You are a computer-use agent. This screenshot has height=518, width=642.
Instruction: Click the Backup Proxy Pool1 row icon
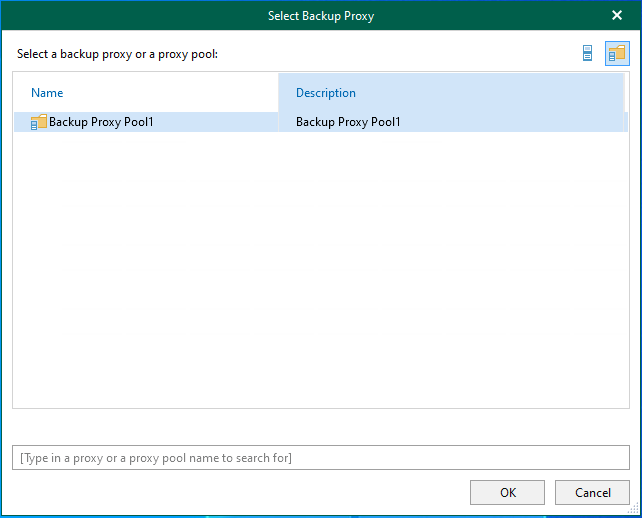click(x=39, y=122)
